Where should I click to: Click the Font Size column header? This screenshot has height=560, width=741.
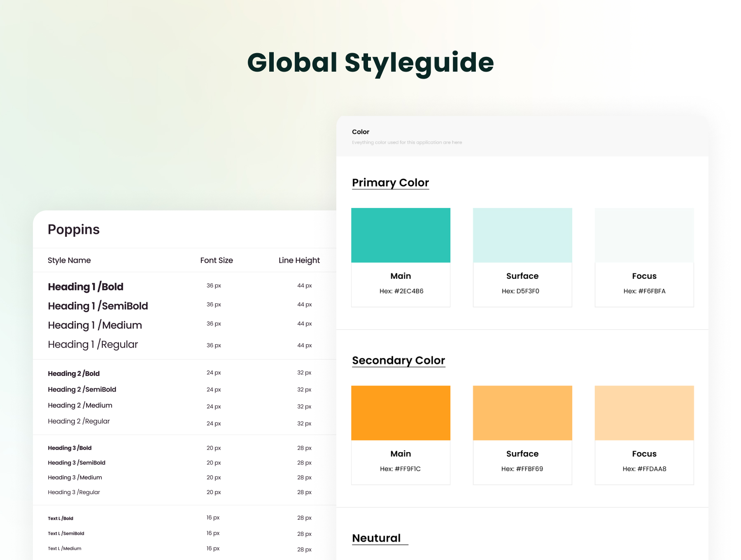217,260
